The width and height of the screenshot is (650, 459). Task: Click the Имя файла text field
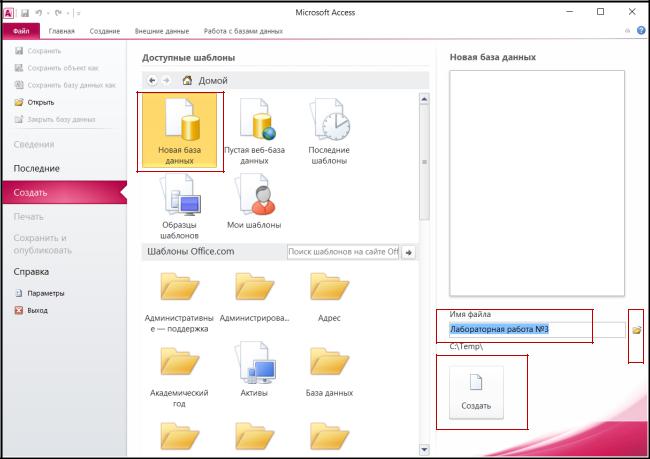click(x=537, y=330)
